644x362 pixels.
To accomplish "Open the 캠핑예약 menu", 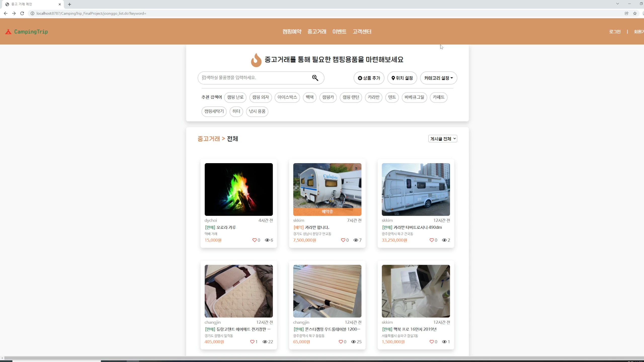I will (x=292, y=32).
